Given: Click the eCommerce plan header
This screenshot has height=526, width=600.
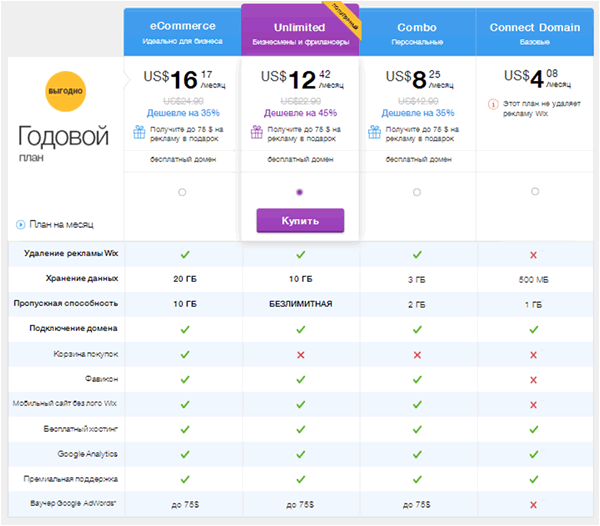Looking at the screenshot, I should pyautogui.click(x=183, y=33).
